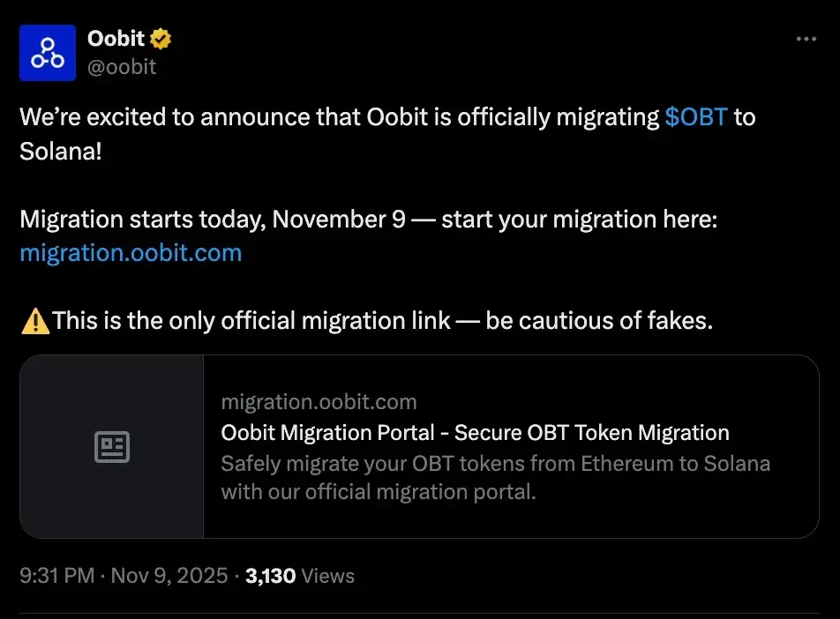The width and height of the screenshot is (840, 619).
Task: Click "with our official migration portal." card line
Action: [379, 492]
